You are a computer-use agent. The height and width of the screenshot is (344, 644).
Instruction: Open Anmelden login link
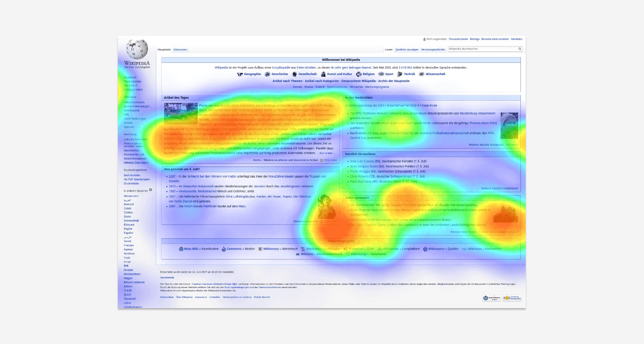[517, 39]
